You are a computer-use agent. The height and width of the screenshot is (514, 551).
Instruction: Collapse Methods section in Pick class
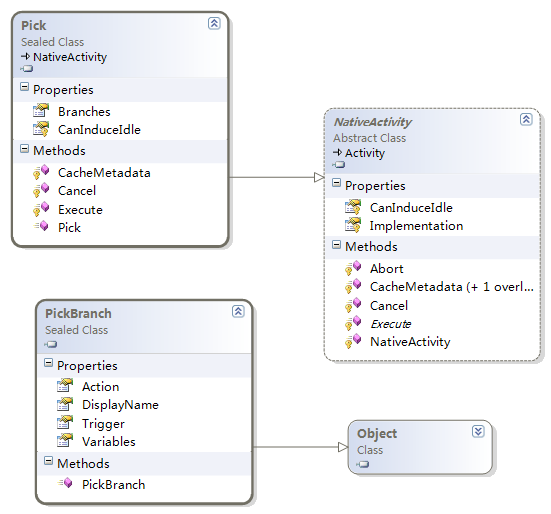pyautogui.click(x=24, y=149)
